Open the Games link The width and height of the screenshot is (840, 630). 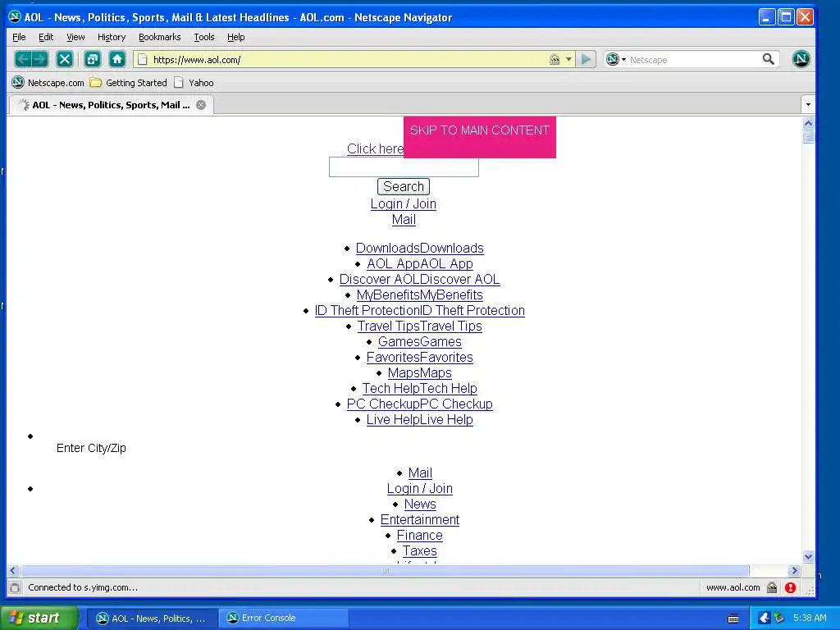click(419, 341)
